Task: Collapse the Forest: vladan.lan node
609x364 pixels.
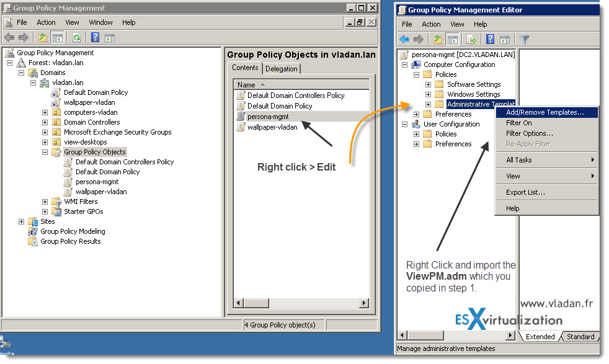Action: (9, 63)
